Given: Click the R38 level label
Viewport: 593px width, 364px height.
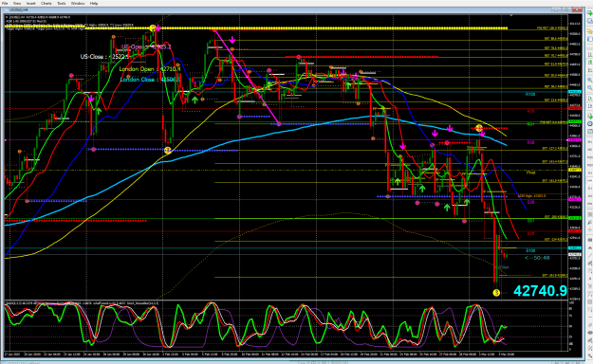Looking at the screenshot, I should tap(530, 142).
